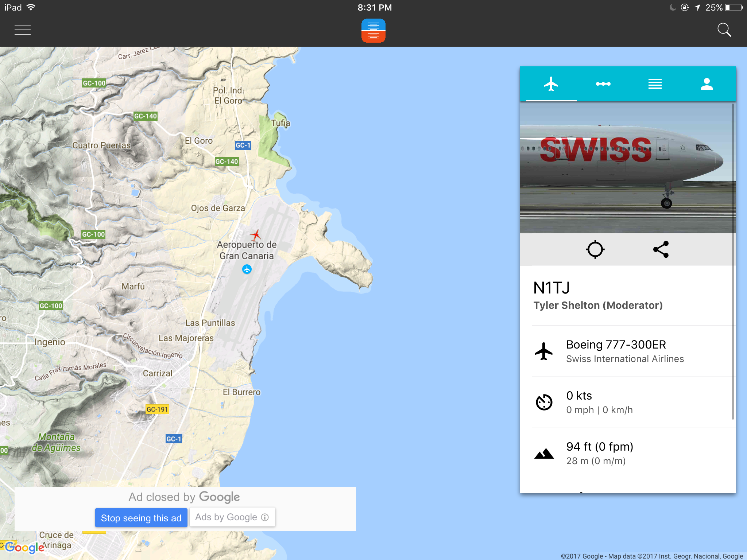Screen dimensions: 747x560
Task: Select the airplane info tab
Action: pos(551,84)
